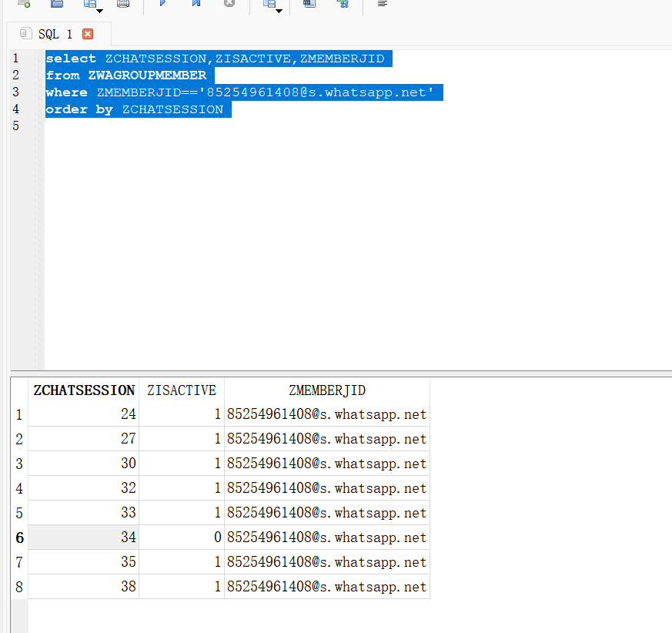The image size is (672, 633).
Task: Click the ZMEMBERJID cell in row 8
Action: [x=327, y=586]
